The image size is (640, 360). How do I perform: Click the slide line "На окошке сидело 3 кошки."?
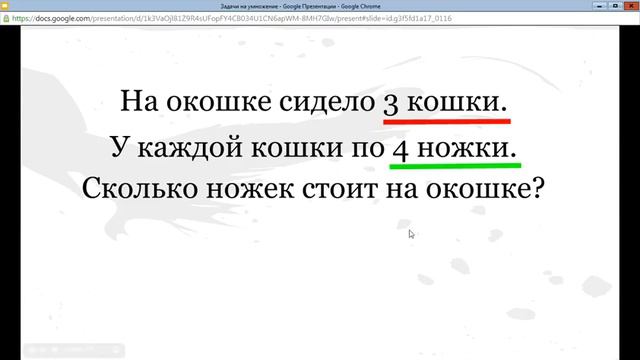[x=314, y=102]
